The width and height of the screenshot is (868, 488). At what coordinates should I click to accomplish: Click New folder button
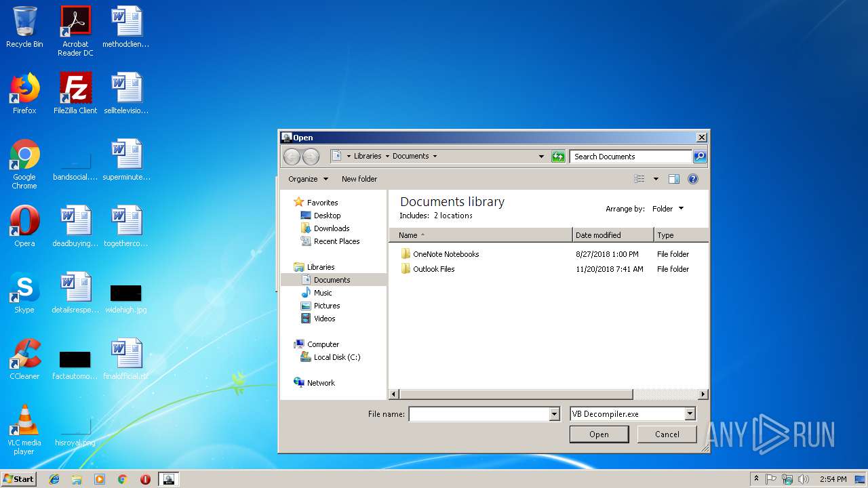point(359,179)
